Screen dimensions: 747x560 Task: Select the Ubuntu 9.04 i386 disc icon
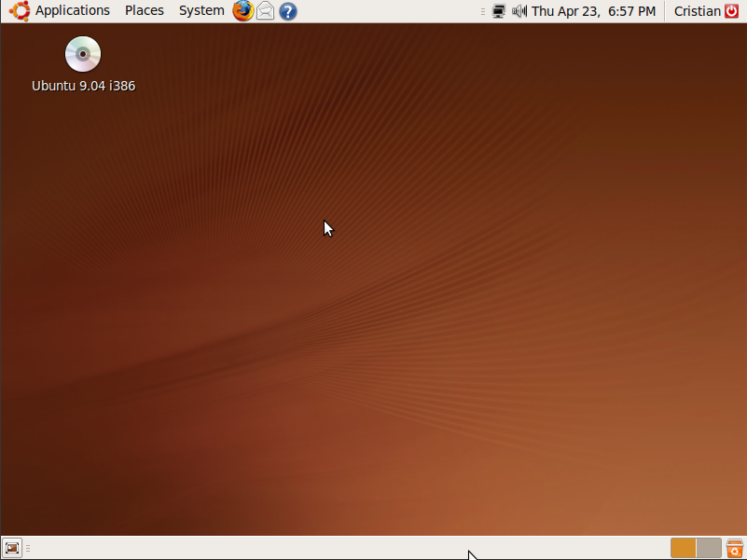(83, 54)
